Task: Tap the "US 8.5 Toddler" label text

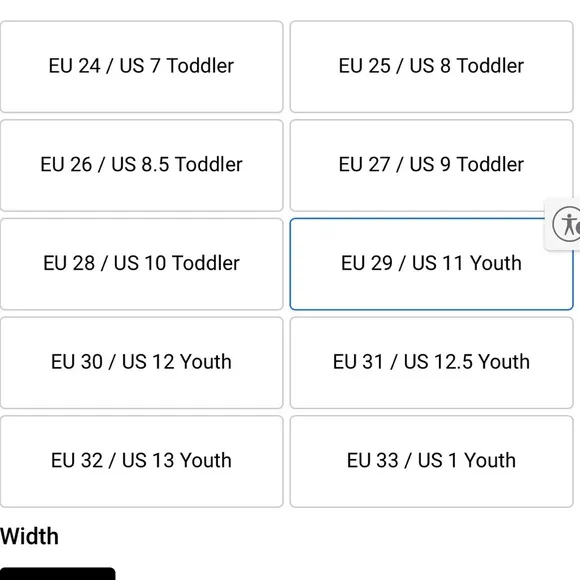Action: 177,165
